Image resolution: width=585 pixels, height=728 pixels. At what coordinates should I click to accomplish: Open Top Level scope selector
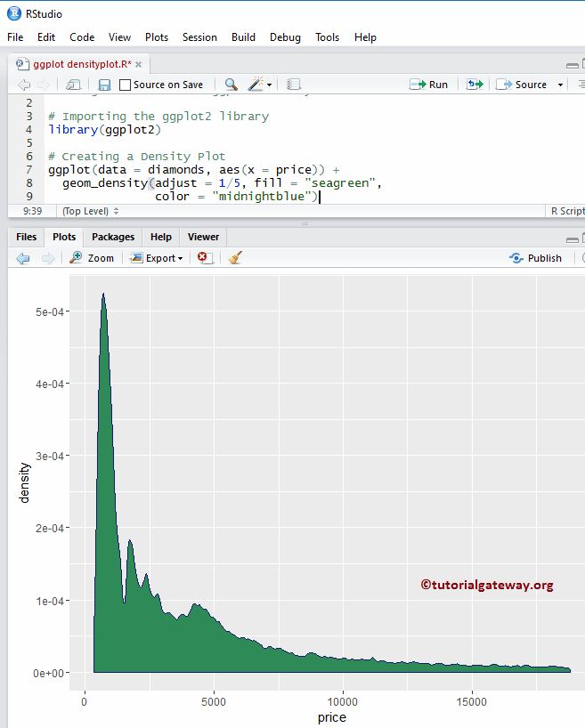click(91, 211)
